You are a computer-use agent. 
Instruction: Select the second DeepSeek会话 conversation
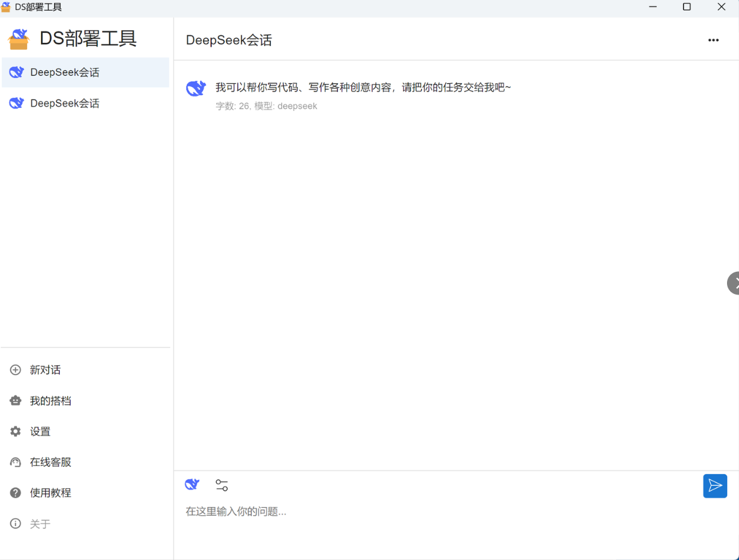85,103
